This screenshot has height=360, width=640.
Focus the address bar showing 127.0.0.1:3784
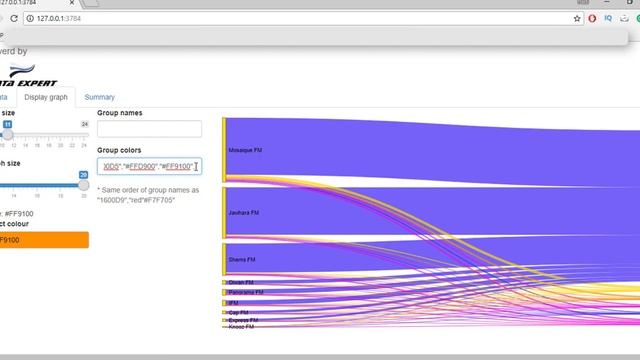[x=302, y=18]
